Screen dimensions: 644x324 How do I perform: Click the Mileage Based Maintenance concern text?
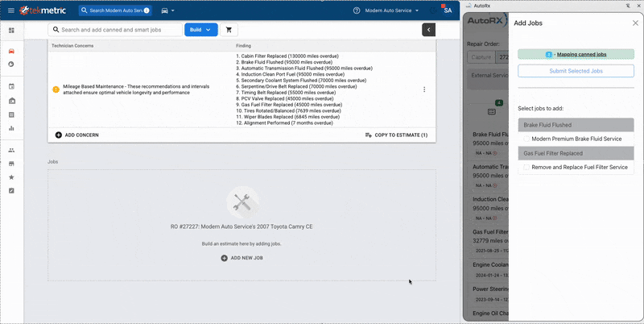(x=136, y=89)
